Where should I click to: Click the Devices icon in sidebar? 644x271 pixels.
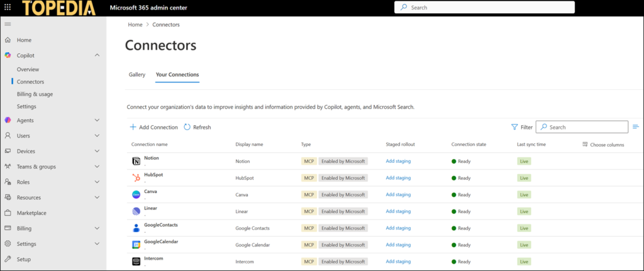[8, 151]
